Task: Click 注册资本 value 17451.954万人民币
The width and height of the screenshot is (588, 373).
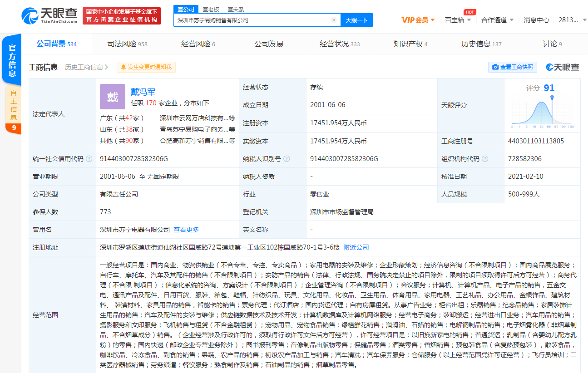Action: (338, 123)
